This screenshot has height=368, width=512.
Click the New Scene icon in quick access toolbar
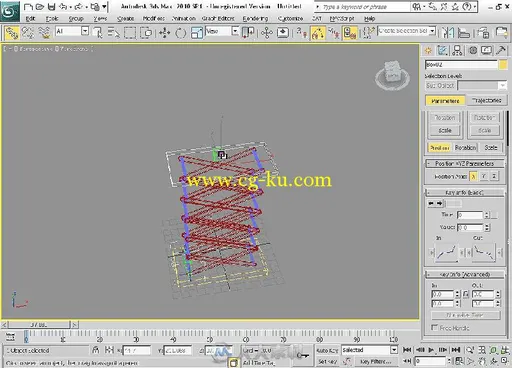click(x=28, y=6)
